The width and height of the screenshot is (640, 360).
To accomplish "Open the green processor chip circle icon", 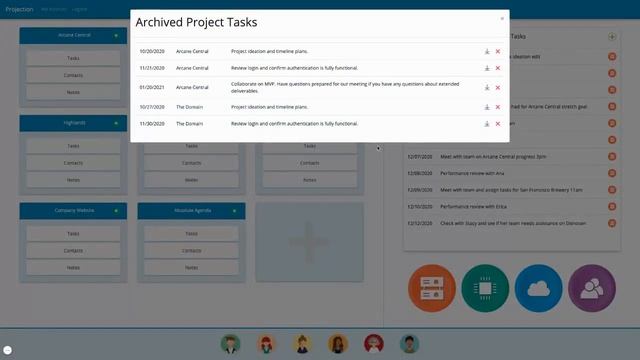I will [x=485, y=288].
